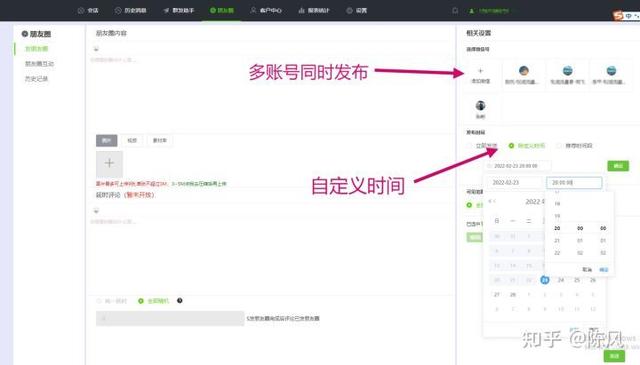The width and height of the screenshot is (640, 365).
Task: Click the plus tile to upload an image
Action: [x=109, y=164]
